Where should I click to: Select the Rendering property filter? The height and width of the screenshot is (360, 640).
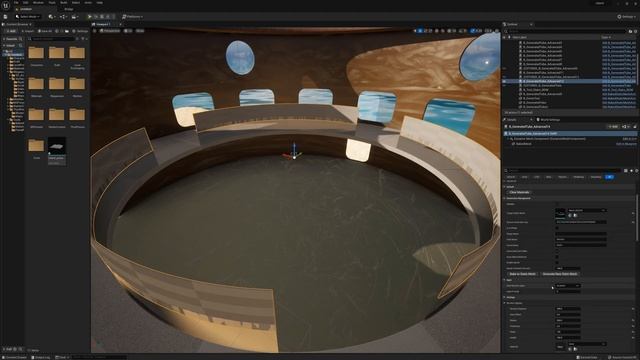pyautogui.click(x=578, y=177)
